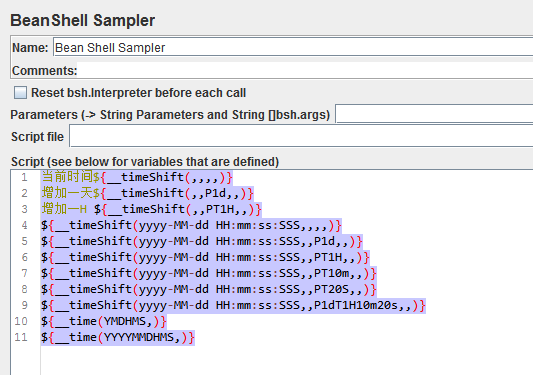Image resolution: width=533 pixels, height=375 pixels.
Task: Click line 6 formatted timeShift PT1H
Action: [205, 257]
